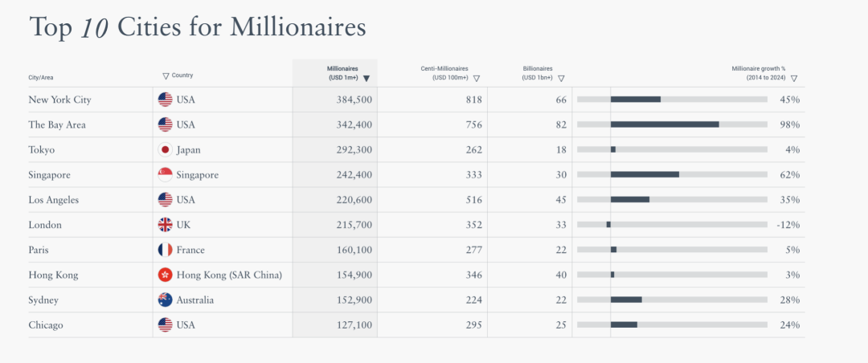Viewport: 868px width, 363px height.
Task: Click the City/Area column header
Action: (41, 78)
